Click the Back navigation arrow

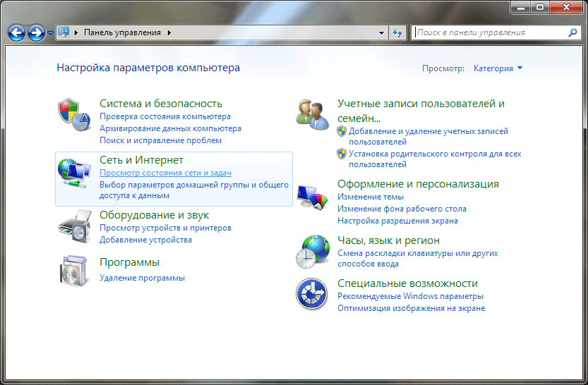pos(16,33)
